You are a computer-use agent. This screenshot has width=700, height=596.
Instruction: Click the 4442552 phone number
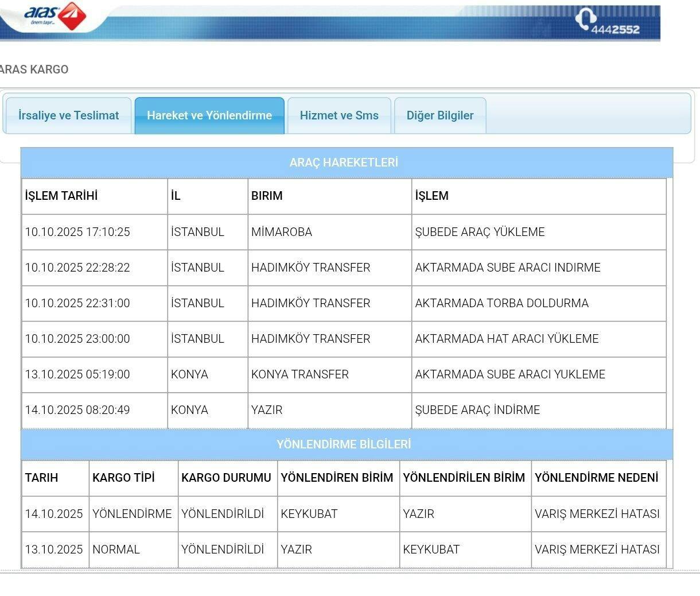click(615, 29)
